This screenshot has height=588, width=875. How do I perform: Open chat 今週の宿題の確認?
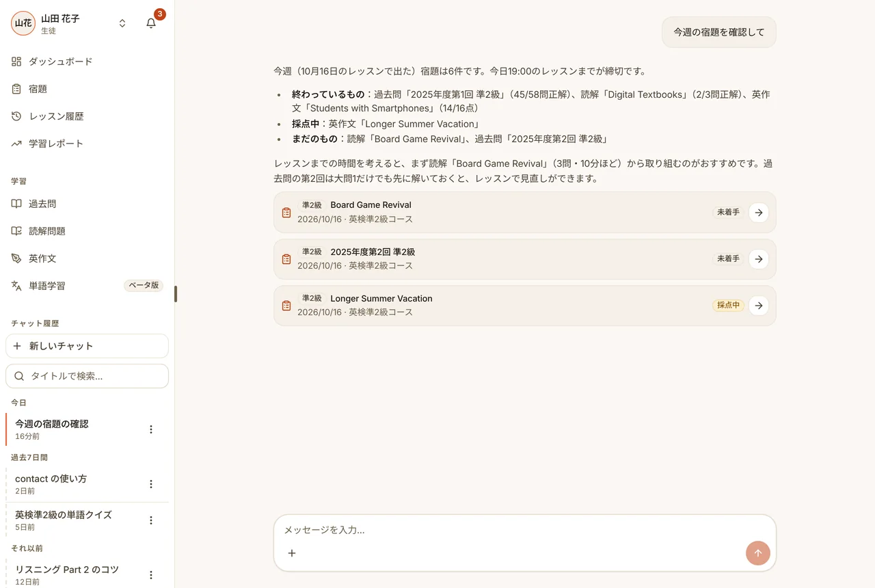pos(75,429)
